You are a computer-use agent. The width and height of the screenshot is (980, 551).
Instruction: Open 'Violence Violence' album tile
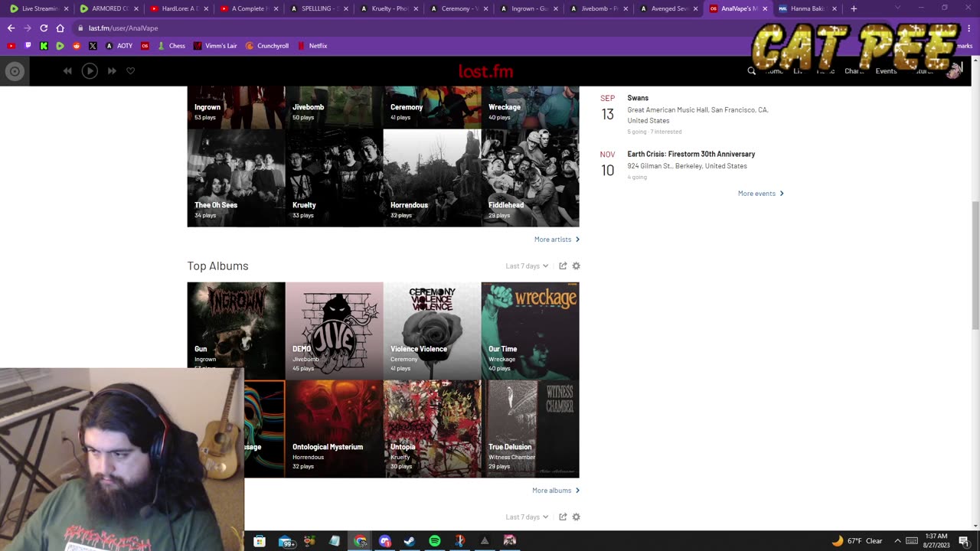[x=432, y=331]
